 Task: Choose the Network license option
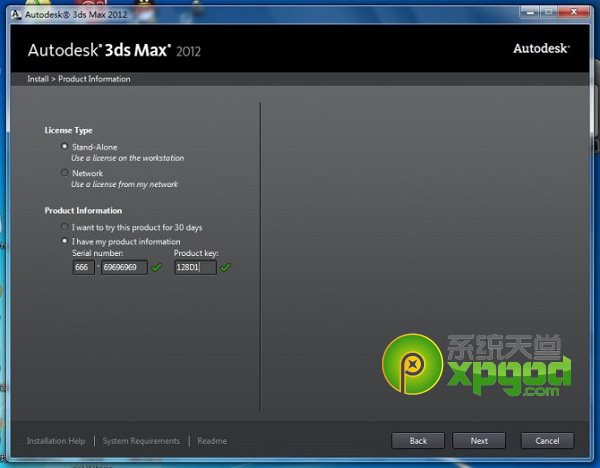click(65, 173)
